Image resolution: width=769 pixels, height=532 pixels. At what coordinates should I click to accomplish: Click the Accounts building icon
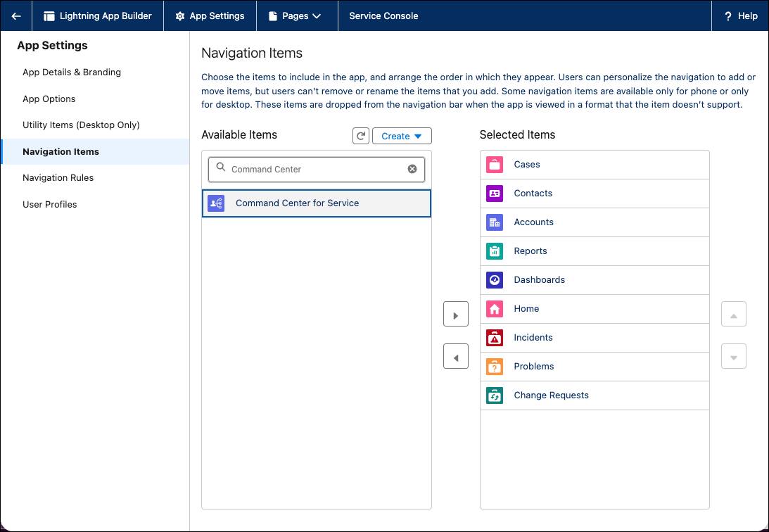495,222
